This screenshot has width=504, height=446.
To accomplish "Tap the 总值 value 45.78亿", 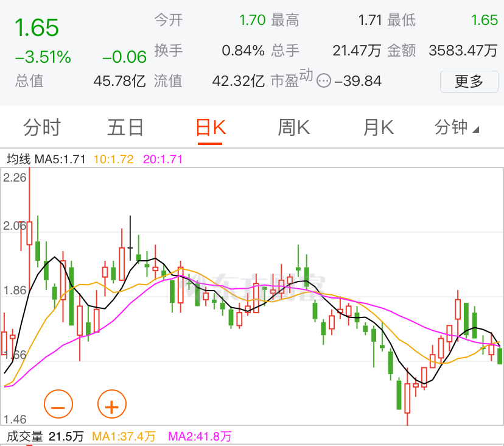I will 119,81.
